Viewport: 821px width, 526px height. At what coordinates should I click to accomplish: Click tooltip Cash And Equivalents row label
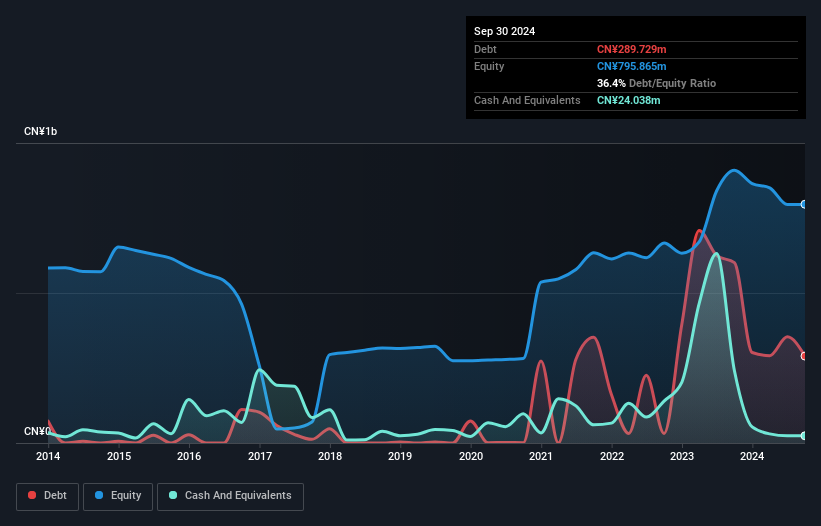[x=527, y=100]
